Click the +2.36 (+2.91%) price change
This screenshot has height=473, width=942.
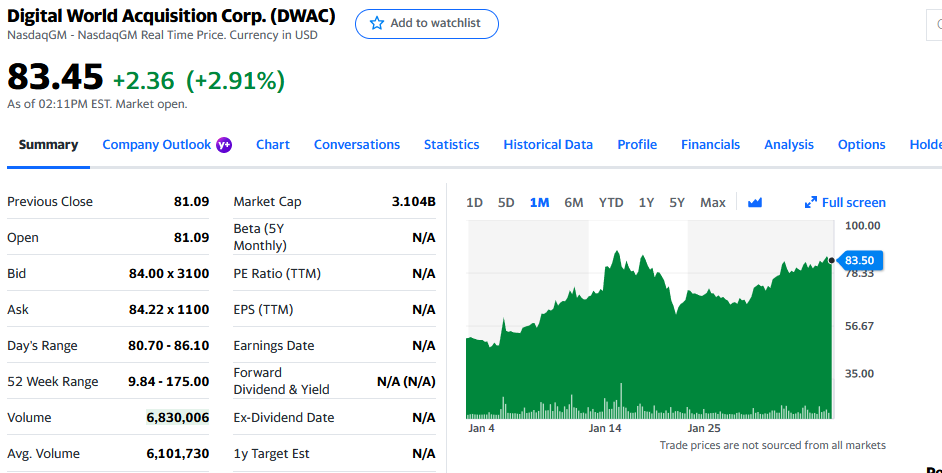199,81
